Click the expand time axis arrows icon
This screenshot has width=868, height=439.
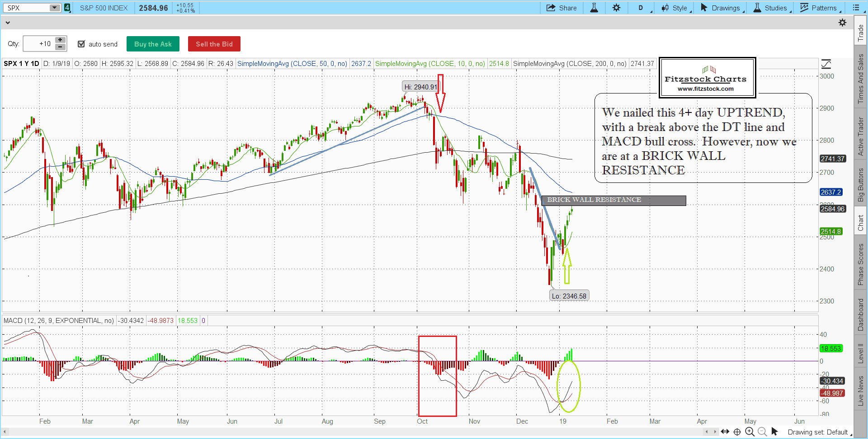pos(725,432)
